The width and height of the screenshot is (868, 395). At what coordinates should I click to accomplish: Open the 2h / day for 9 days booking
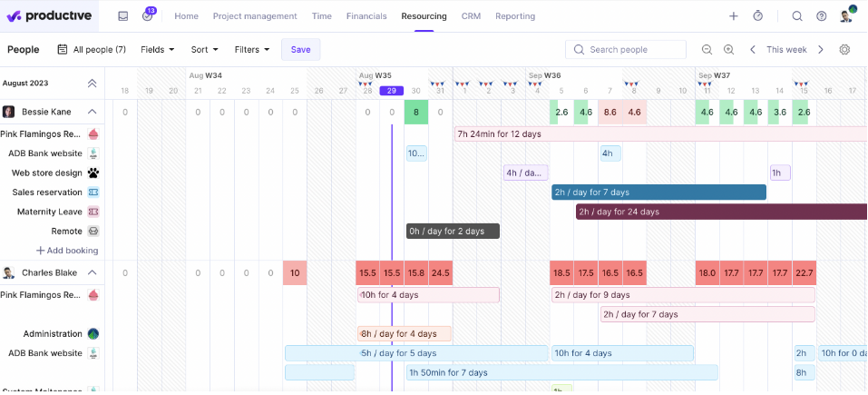(x=683, y=295)
